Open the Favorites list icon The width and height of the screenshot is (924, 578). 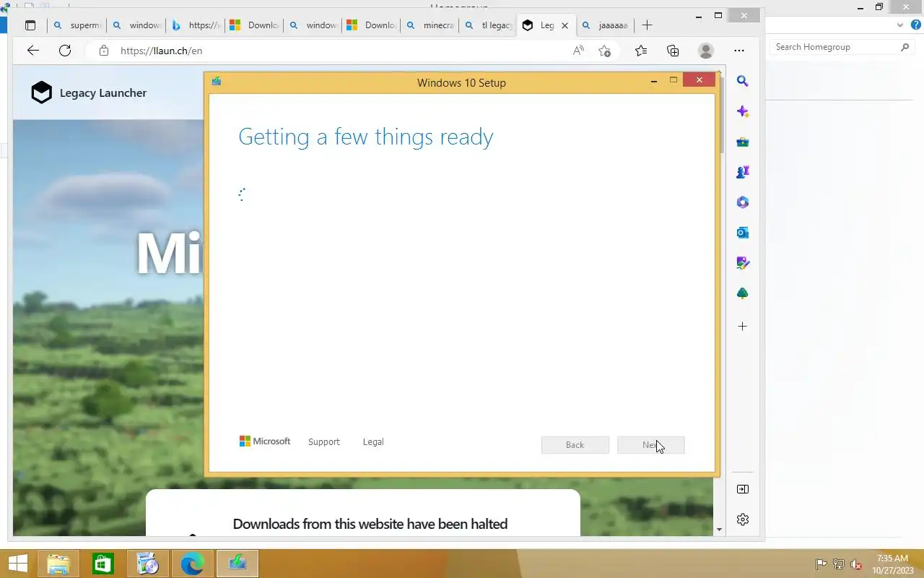click(x=641, y=51)
